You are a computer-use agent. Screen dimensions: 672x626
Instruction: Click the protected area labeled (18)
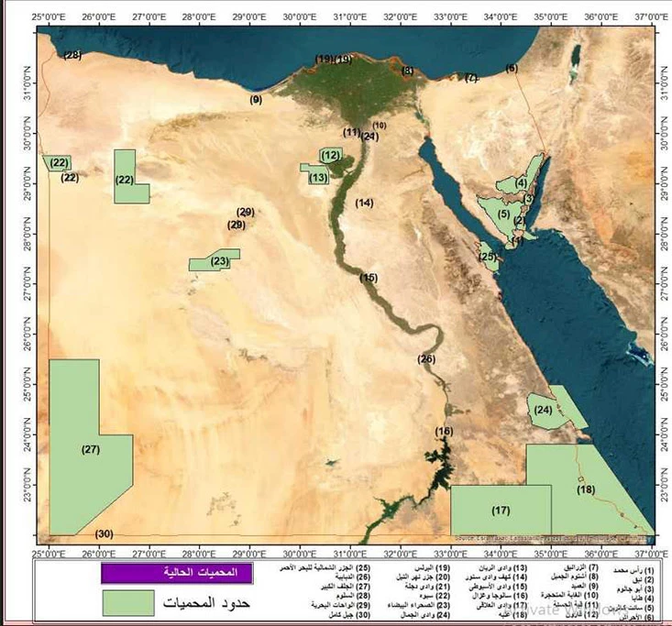(x=586, y=489)
